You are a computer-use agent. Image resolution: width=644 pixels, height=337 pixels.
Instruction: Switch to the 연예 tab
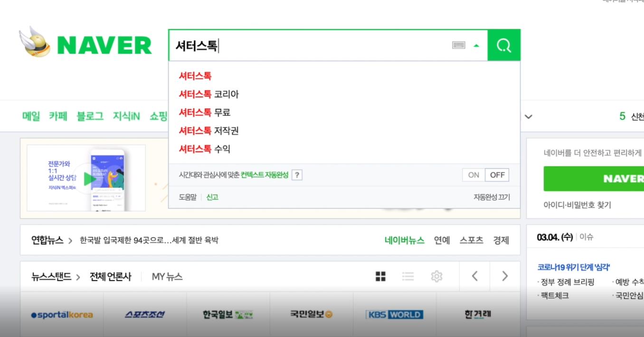[442, 240]
